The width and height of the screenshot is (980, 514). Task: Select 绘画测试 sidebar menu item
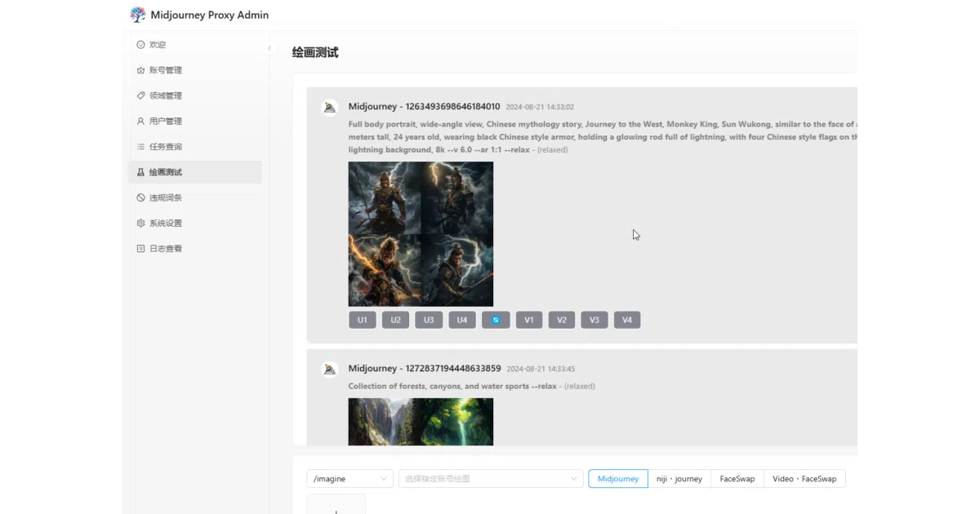pos(194,172)
